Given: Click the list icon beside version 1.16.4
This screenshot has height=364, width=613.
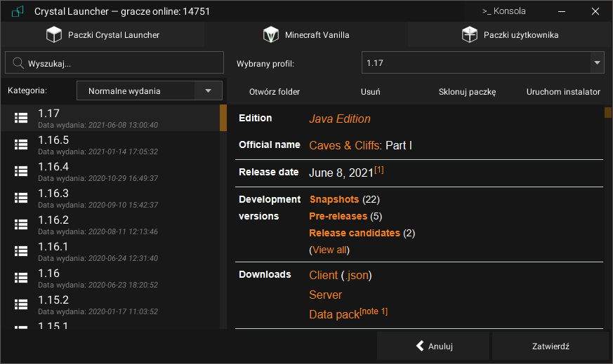Looking at the screenshot, I should (x=21, y=171).
